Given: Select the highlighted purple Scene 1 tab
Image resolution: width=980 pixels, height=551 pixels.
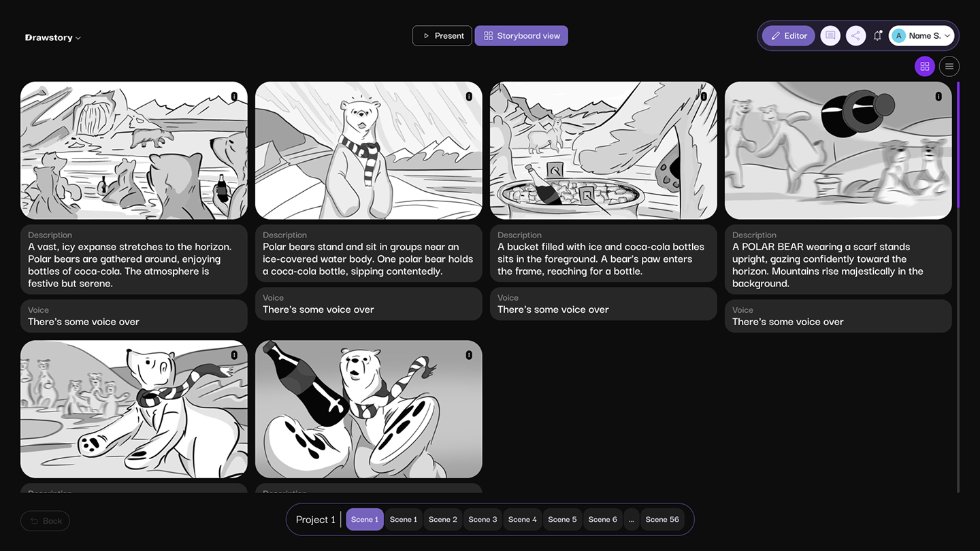Looking at the screenshot, I should click(365, 520).
